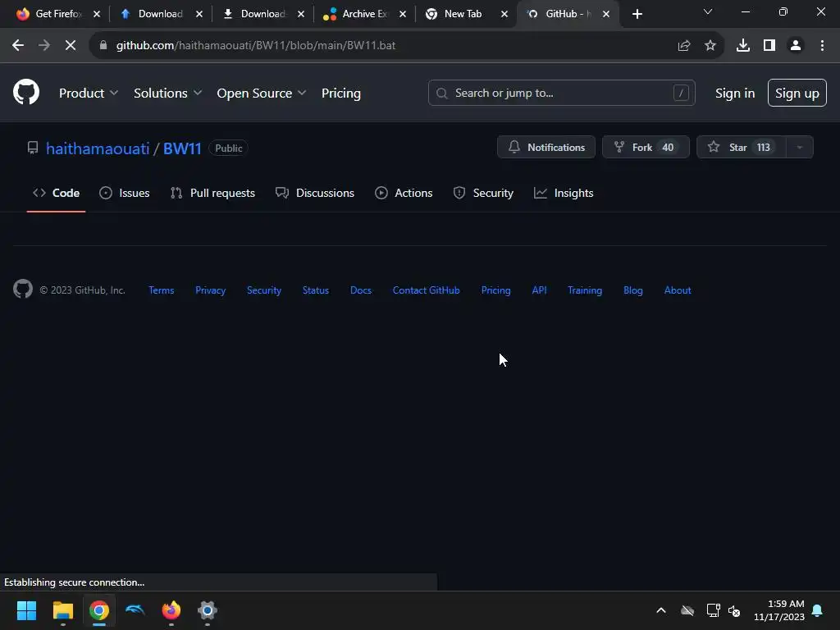Screen dimensions: 840x630
Task: Open tab search chevron in title bar
Action: 708,11
